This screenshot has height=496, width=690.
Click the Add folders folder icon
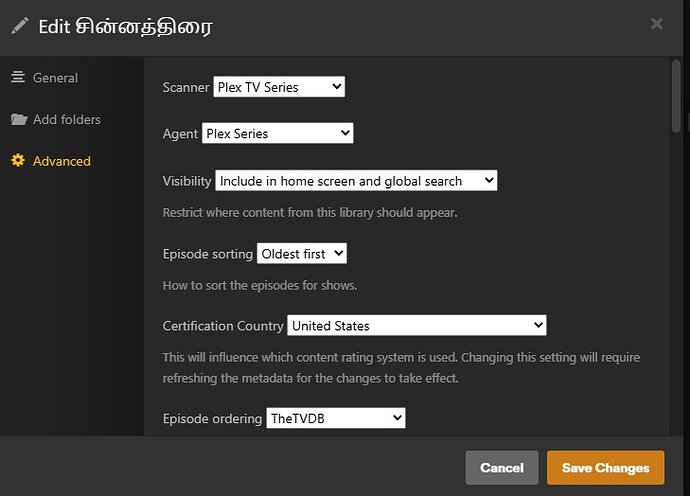click(19, 119)
